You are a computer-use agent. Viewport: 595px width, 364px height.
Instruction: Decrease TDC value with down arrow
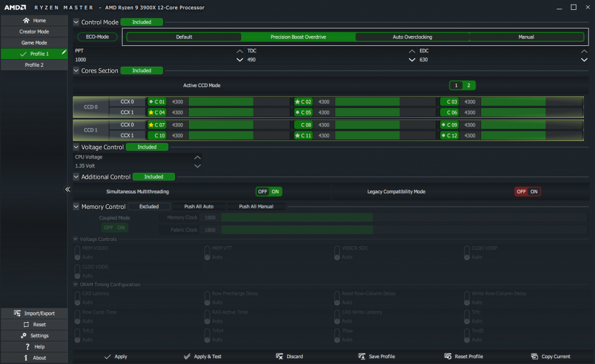click(x=412, y=60)
